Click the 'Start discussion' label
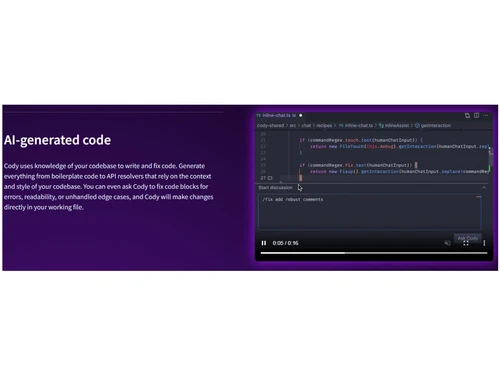This screenshot has height=375, width=500. tap(275, 188)
